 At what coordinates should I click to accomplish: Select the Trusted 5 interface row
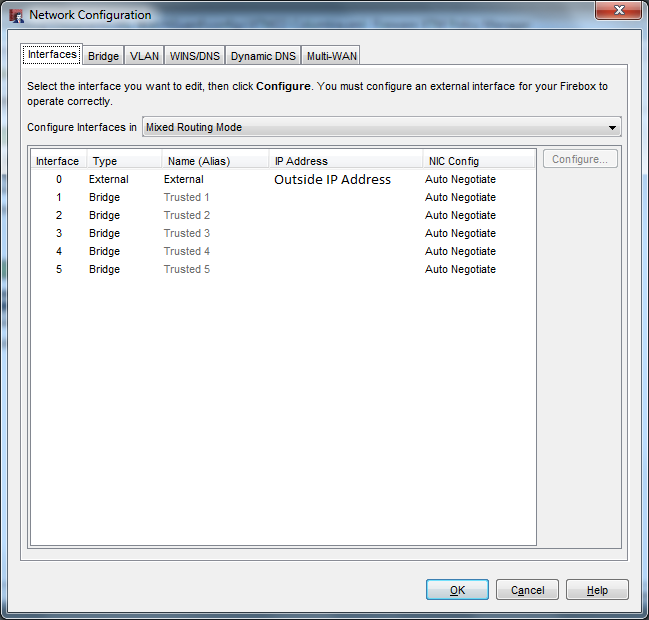click(x=187, y=270)
